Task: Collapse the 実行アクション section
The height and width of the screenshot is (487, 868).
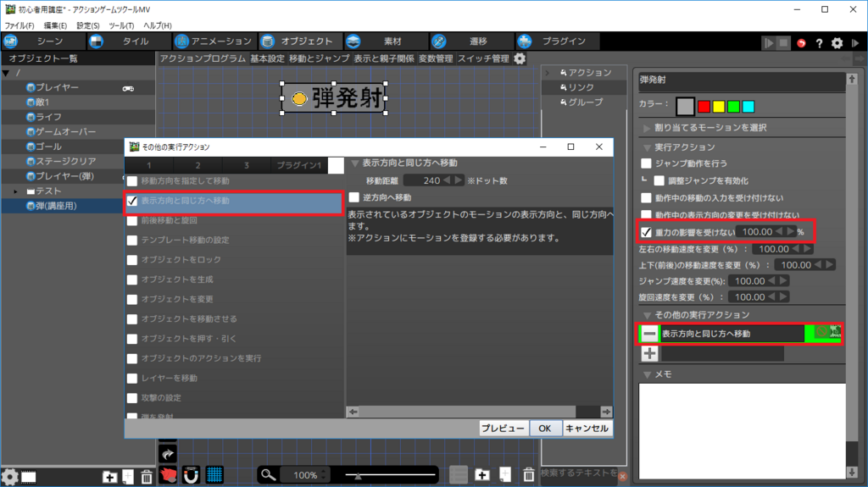Action: [x=647, y=147]
